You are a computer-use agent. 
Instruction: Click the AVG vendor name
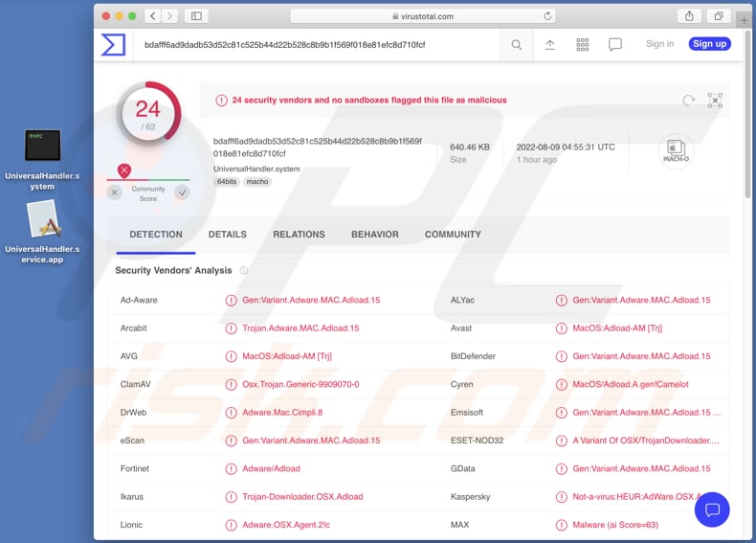[129, 356]
